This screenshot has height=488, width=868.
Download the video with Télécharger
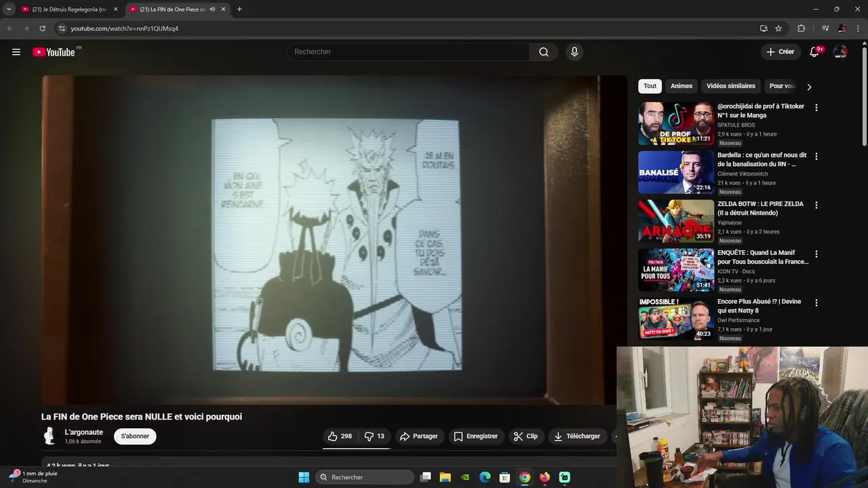(577, 436)
